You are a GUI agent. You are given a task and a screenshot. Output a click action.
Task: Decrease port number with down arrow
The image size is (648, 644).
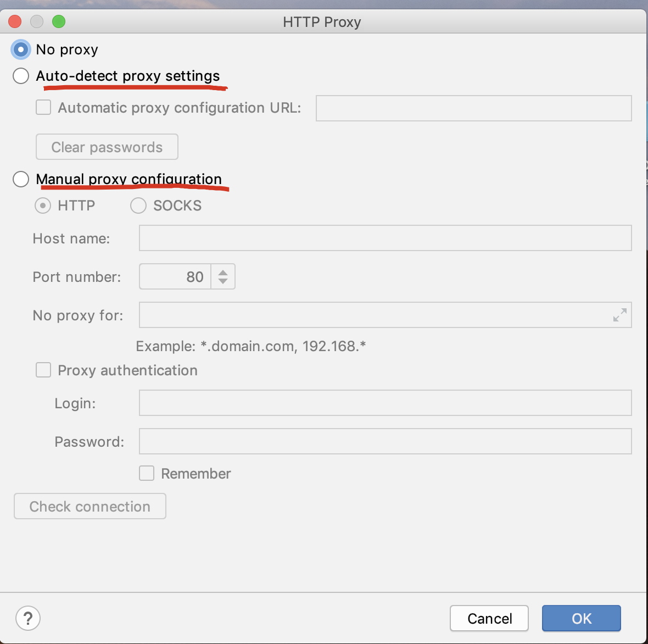coord(223,281)
